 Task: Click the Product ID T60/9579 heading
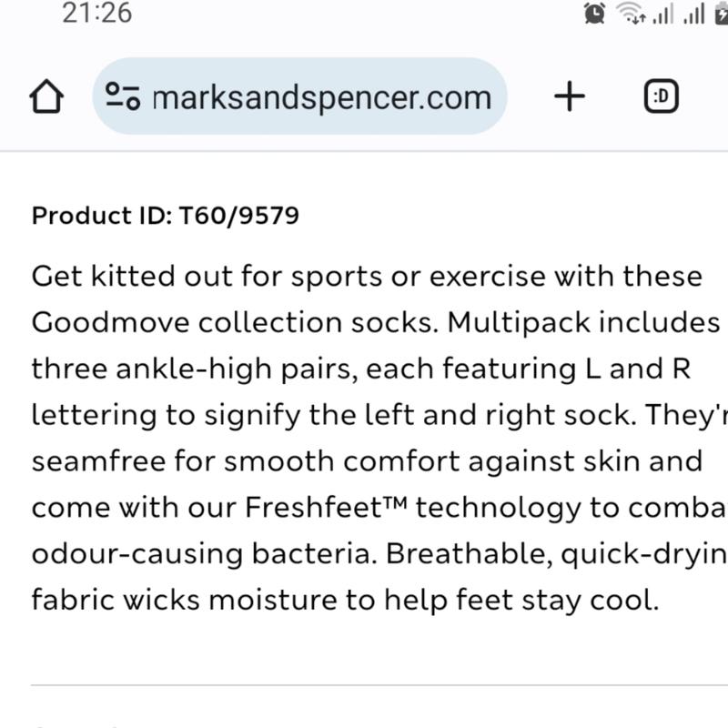tap(166, 216)
